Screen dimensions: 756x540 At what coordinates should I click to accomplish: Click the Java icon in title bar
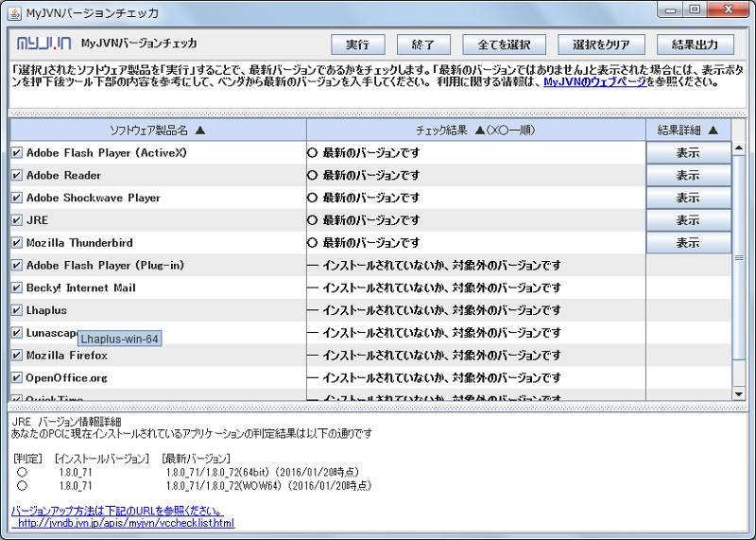(x=15, y=13)
